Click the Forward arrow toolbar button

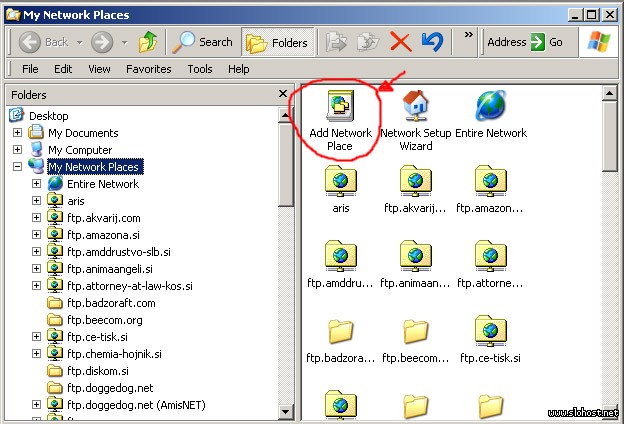(102, 42)
